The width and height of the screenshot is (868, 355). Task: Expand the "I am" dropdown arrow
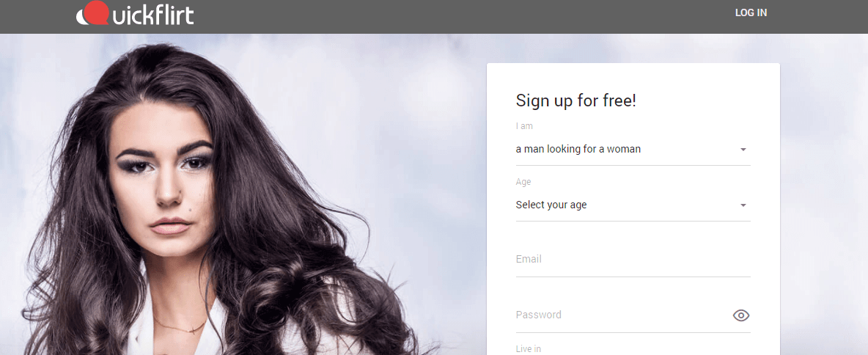743,150
